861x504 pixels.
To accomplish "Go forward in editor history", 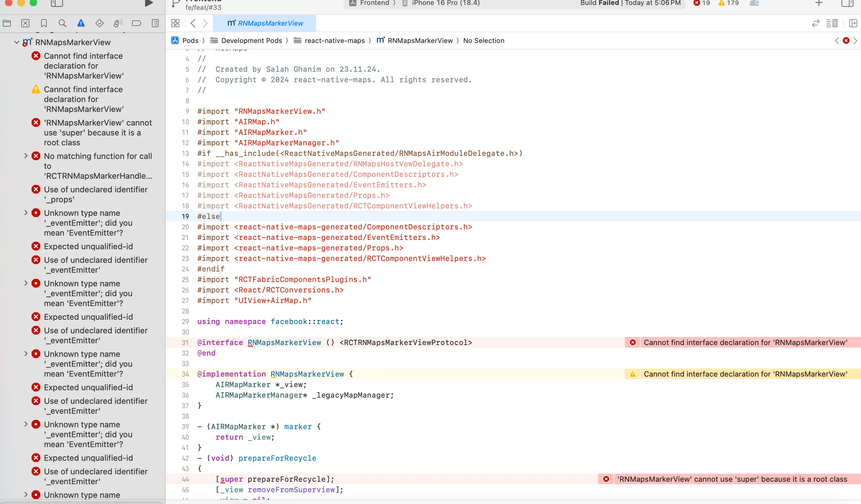I will coord(205,23).
